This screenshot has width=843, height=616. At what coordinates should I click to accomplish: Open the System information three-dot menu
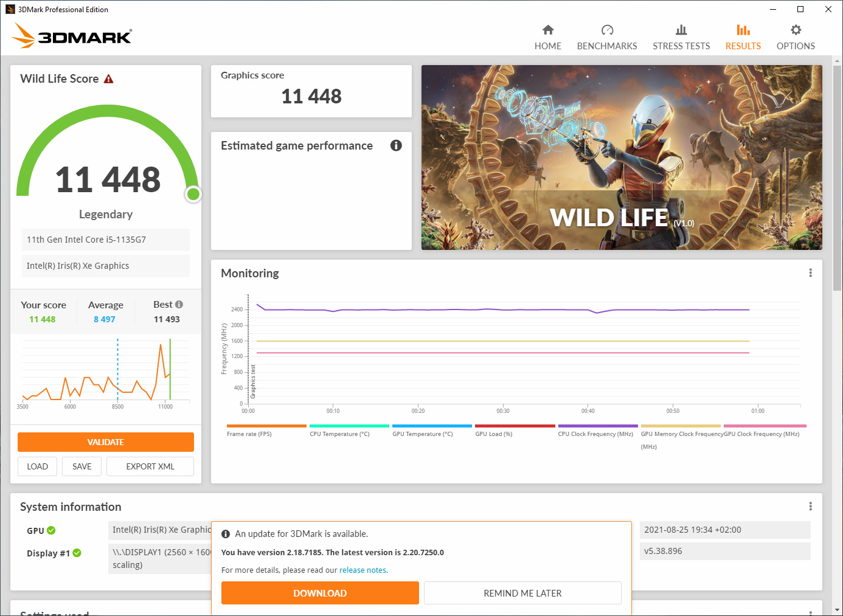click(810, 507)
